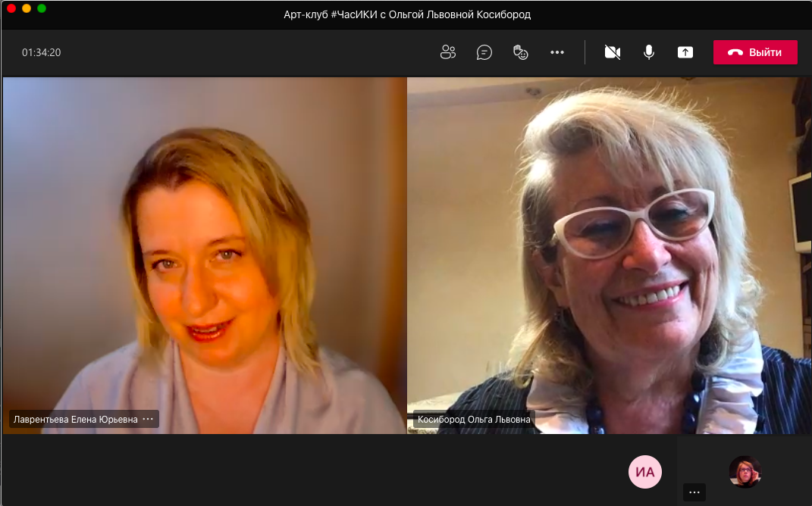Open the raise hand reactions menu
The height and width of the screenshot is (506, 812).
click(x=521, y=52)
